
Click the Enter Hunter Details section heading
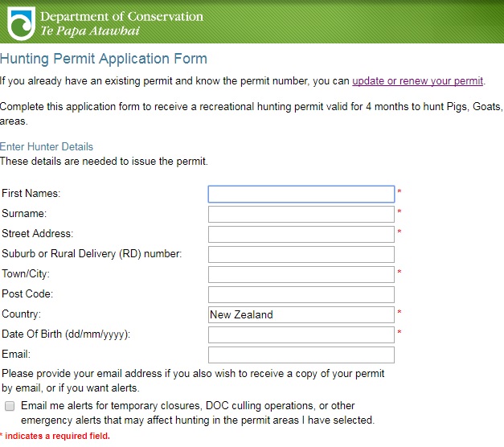pyautogui.click(x=47, y=146)
